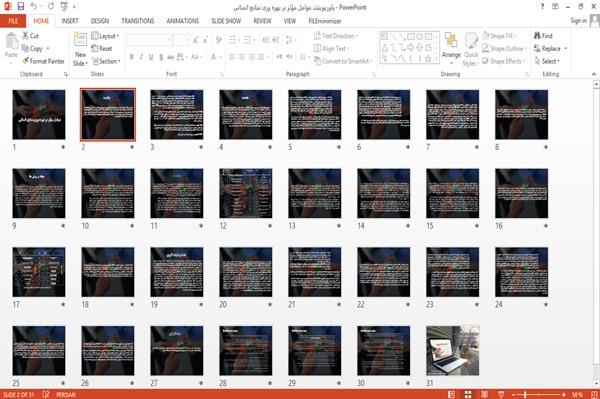This screenshot has height=399, width=600.
Task: Click Sign in link
Action: [x=578, y=21]
